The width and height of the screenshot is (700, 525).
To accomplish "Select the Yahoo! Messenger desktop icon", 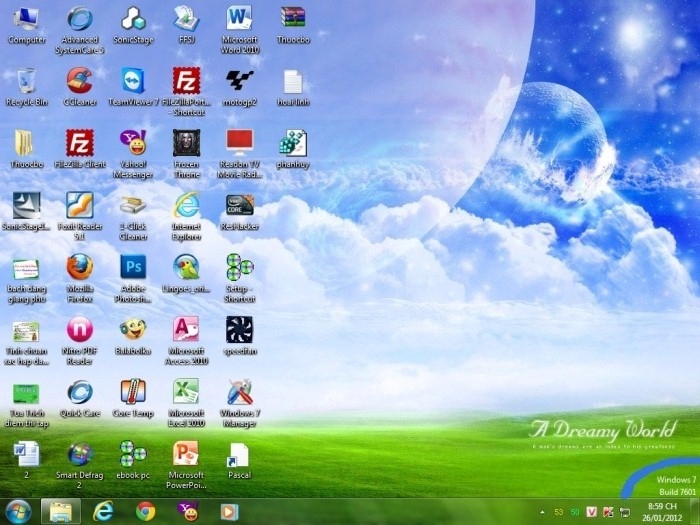I will click(133, 154).
